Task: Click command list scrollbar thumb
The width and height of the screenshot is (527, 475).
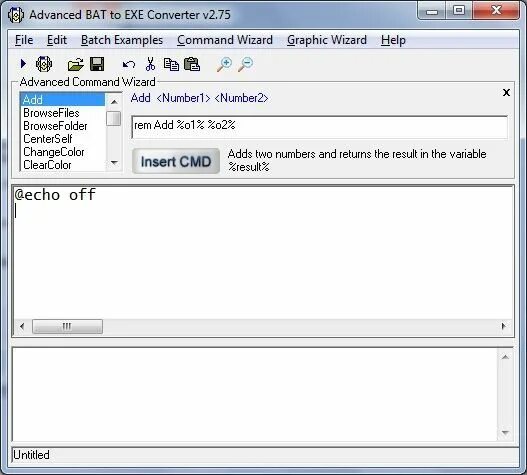Action: [x=114, y=118]
